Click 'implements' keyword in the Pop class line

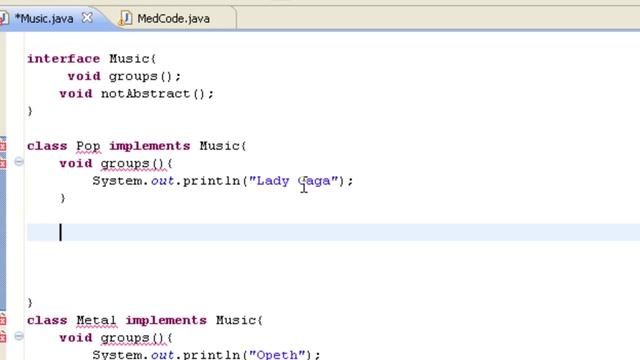(150, 146)
